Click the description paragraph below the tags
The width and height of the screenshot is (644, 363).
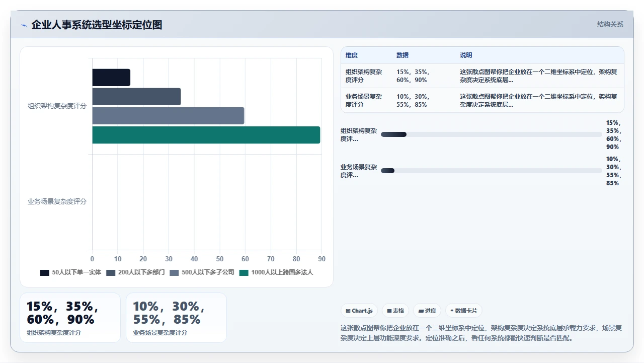482,333
